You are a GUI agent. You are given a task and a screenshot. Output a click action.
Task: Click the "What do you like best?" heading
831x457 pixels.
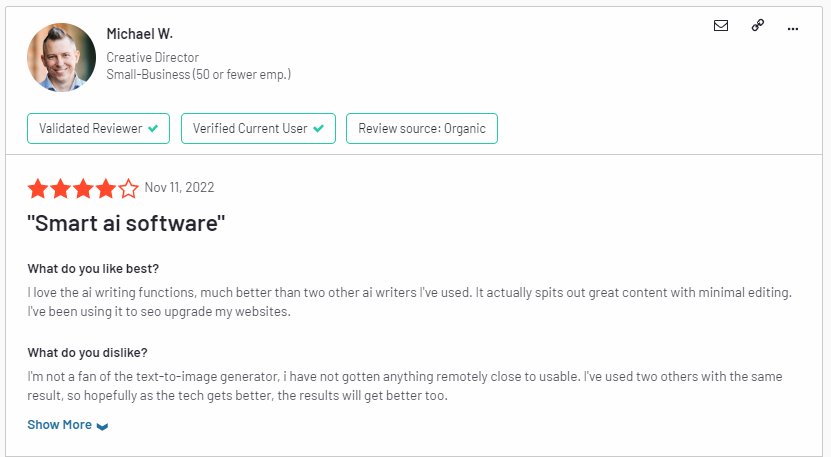point(93,269)
